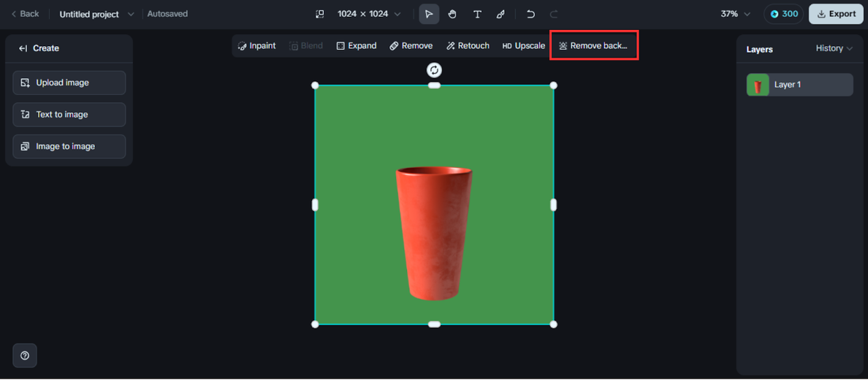Select the Hand pan tool
Screen dimensions: 868x380
point(452,14)
